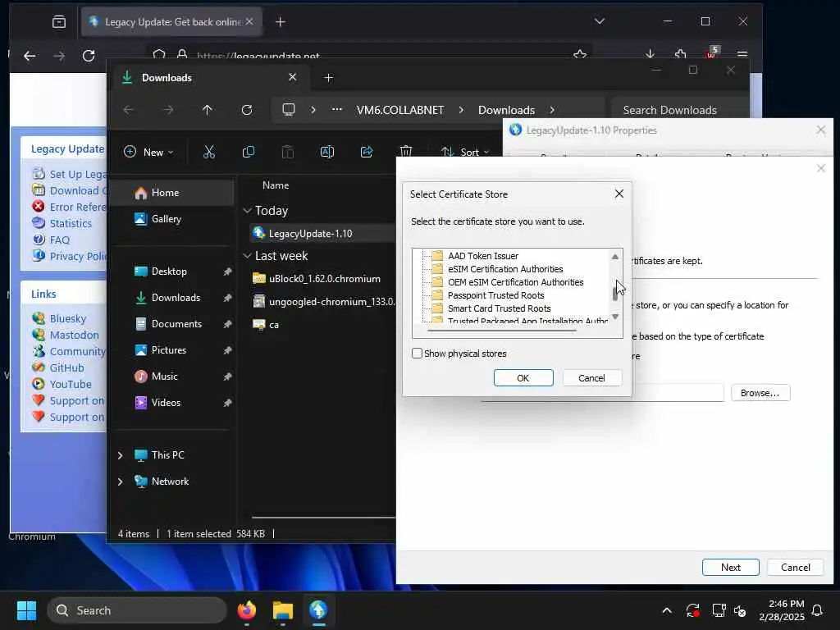The width and height of the screenshot is (840, 630).
Task: Go back in the Firefox browser
Action: (30, 55)
